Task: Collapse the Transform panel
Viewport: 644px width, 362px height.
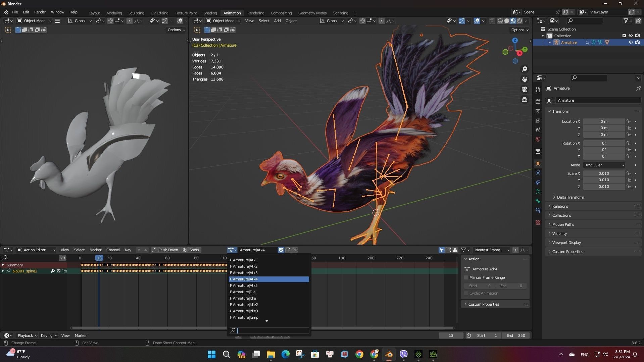Action: pyautogui.click(x=560, y=111)
